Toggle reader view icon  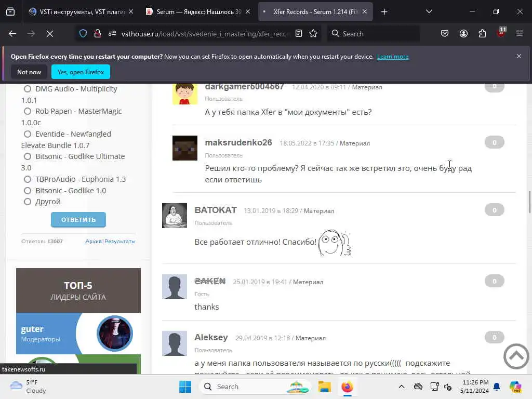coord(299,34)
